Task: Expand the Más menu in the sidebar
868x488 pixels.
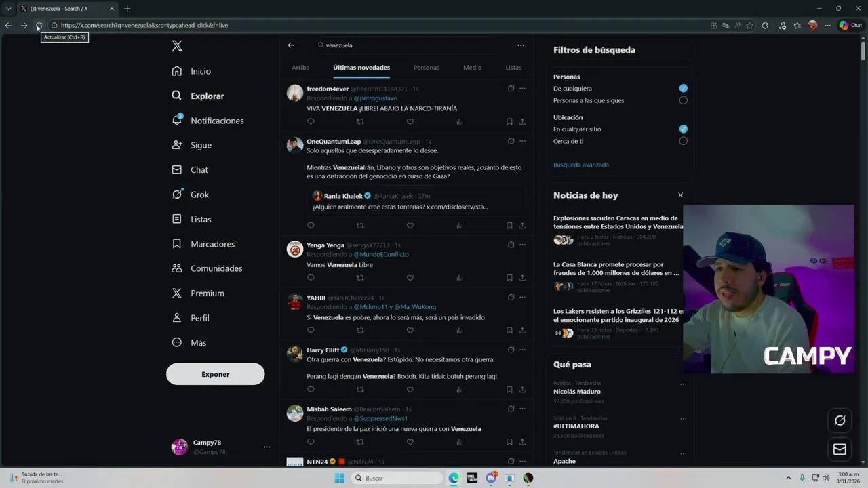Action: 189,343
